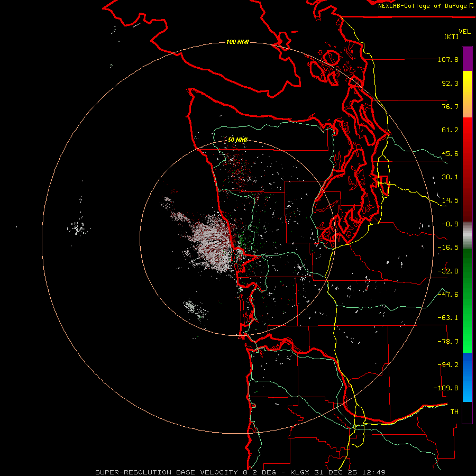The height and width of the screenshot is (476, 476).
Task: Click the VEL legend title
Action: (x=464, y=32)
